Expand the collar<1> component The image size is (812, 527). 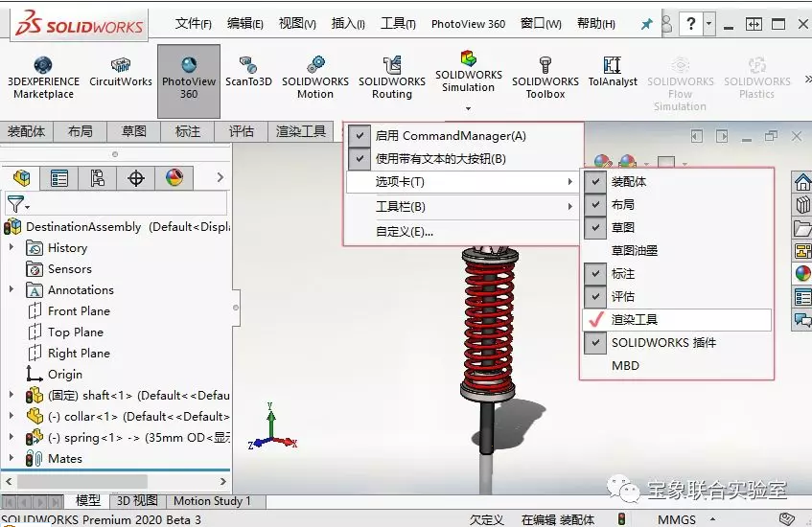coord(12,416)
